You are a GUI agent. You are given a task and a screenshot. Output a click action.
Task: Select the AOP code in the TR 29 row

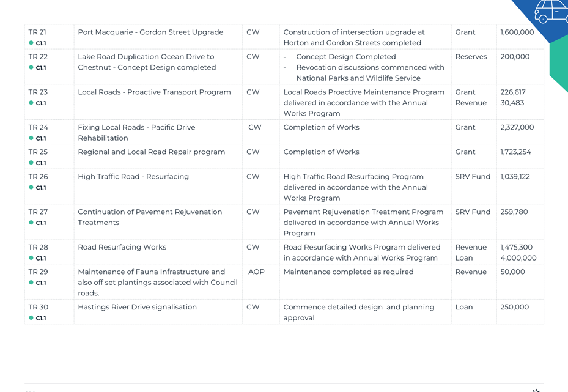click(x=256, y=272)
